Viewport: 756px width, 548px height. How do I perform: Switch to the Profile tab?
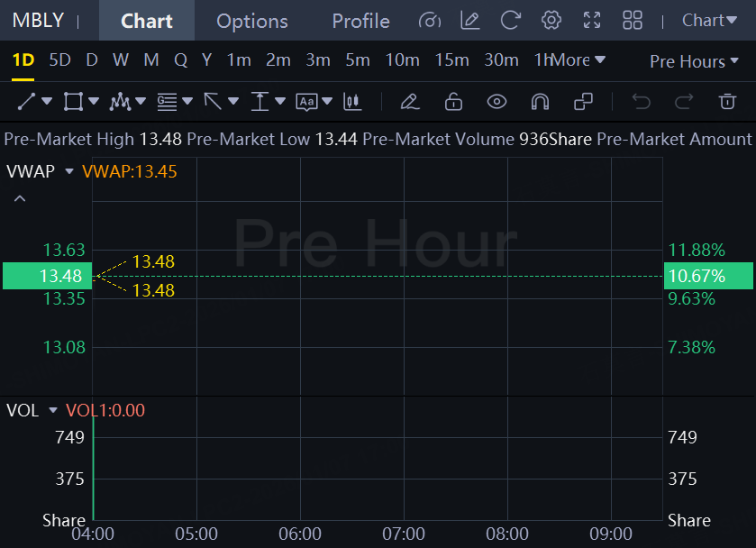point(360,22)
